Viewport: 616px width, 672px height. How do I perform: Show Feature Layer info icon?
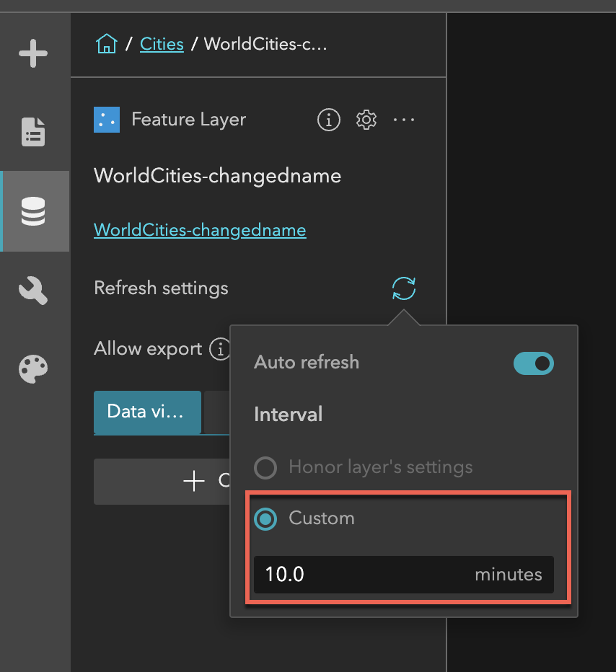coord(329,120)
